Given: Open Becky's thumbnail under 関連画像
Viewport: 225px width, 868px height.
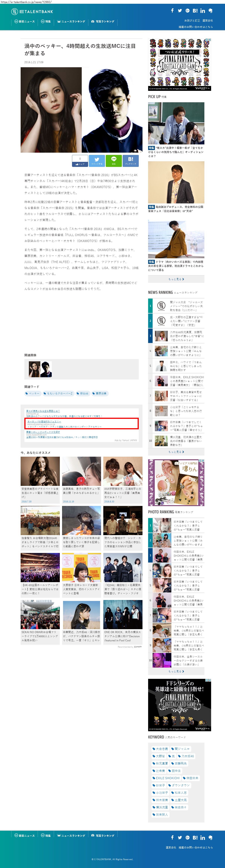Looking at the screenshot, I should click(x=34, y=369).
